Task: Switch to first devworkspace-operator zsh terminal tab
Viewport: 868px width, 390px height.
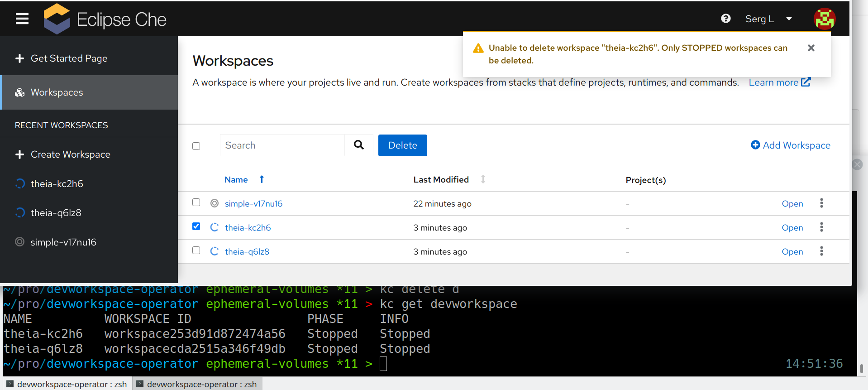Action: click(x=67, y=384)
